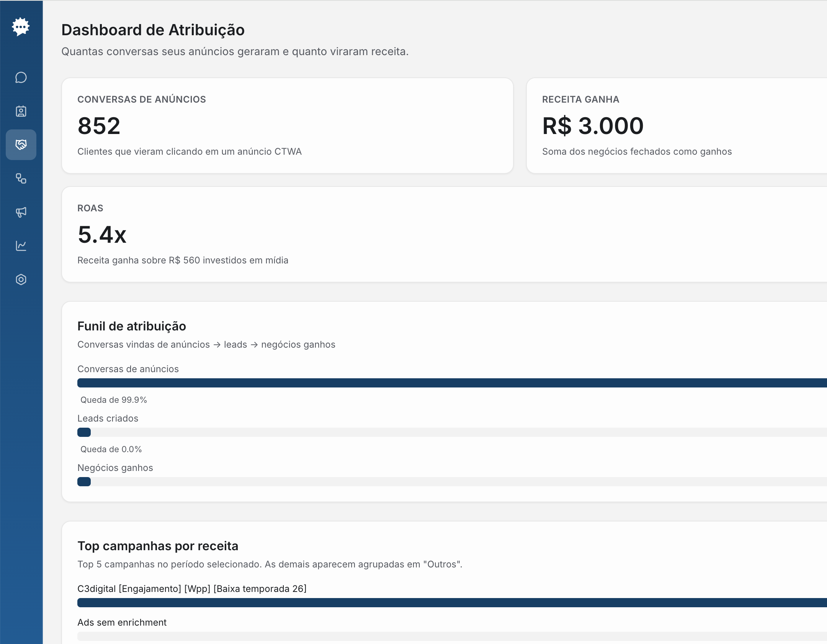This screenshot has width=827, height=644.
Task: Open the settings hexagon sidebar icon
Action: point(21,280)
